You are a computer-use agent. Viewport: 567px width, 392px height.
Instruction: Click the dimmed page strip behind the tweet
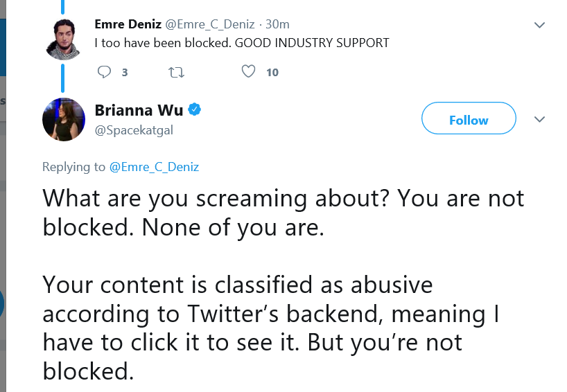point(3,196)
